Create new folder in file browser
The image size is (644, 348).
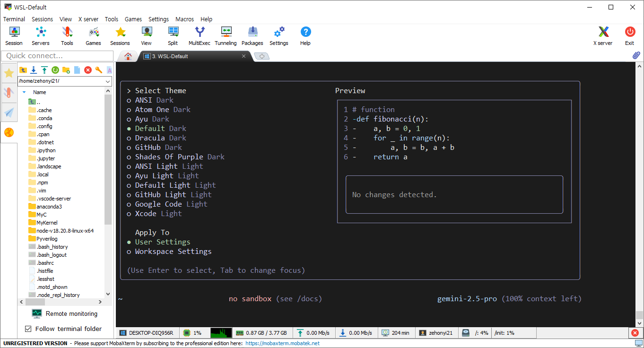[x=66, y=70]
